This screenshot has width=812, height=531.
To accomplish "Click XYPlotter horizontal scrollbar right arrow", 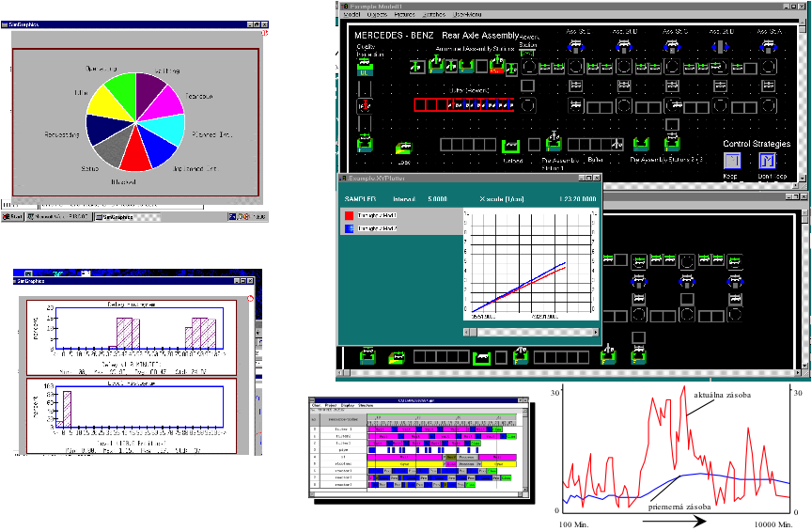I will pos(596,332).
